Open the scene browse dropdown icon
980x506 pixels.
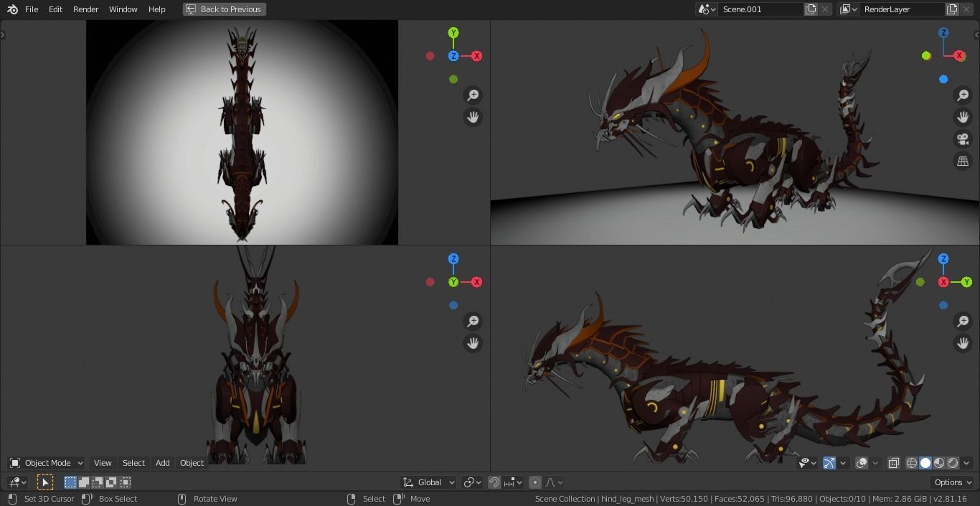pos(707,9)
